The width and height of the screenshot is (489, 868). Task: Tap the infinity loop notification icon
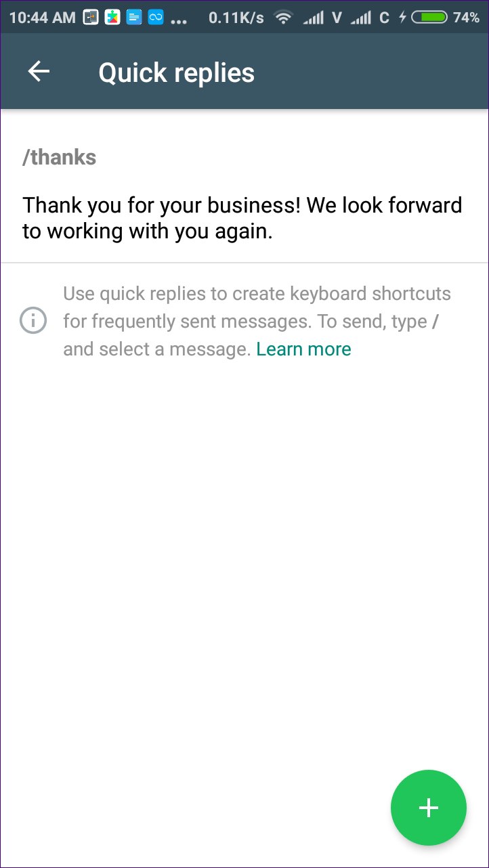(156, 18)
